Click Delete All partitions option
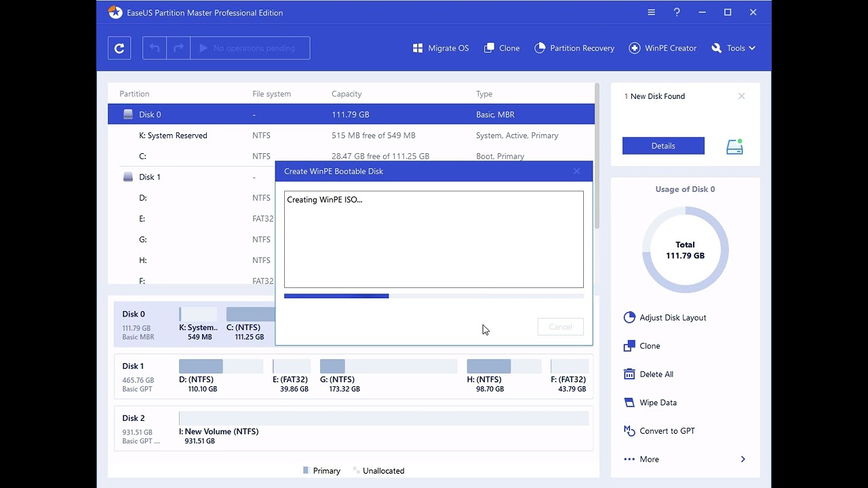Viewport: 868px width, 488px height. (648, 374)
